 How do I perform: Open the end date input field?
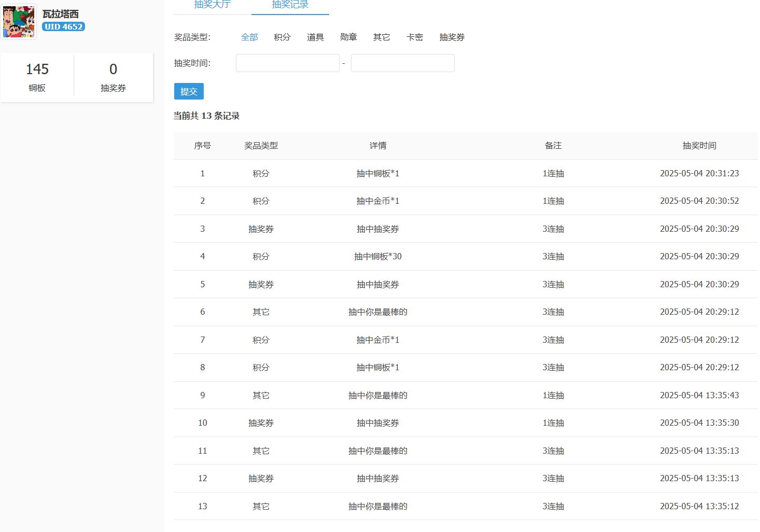pyautogui.click(x=402, y=63)
